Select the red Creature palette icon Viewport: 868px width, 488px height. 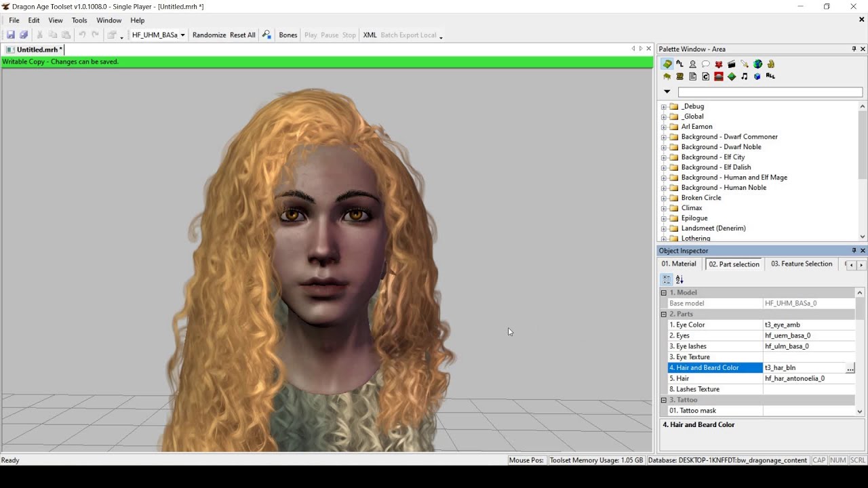tap(718, 64)
